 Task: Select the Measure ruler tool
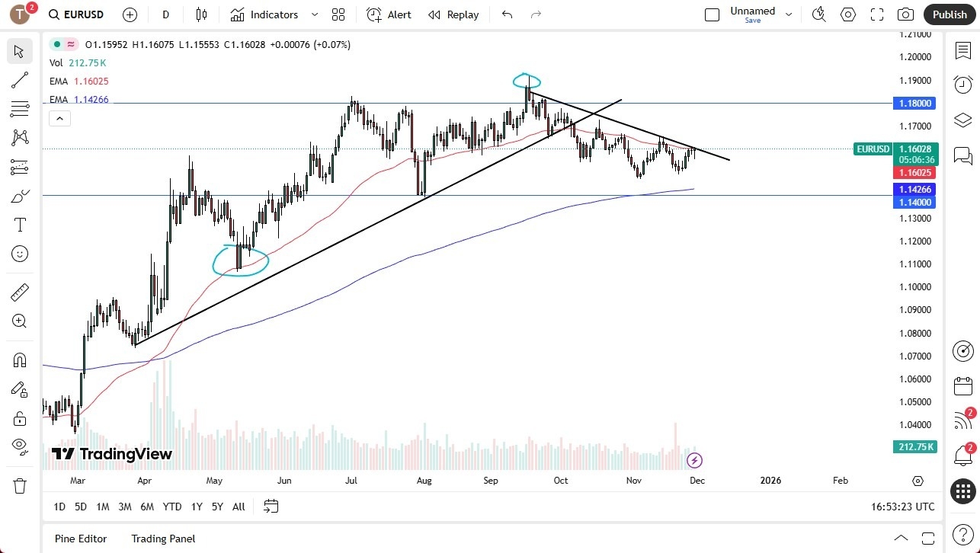(x=19, y=292)
